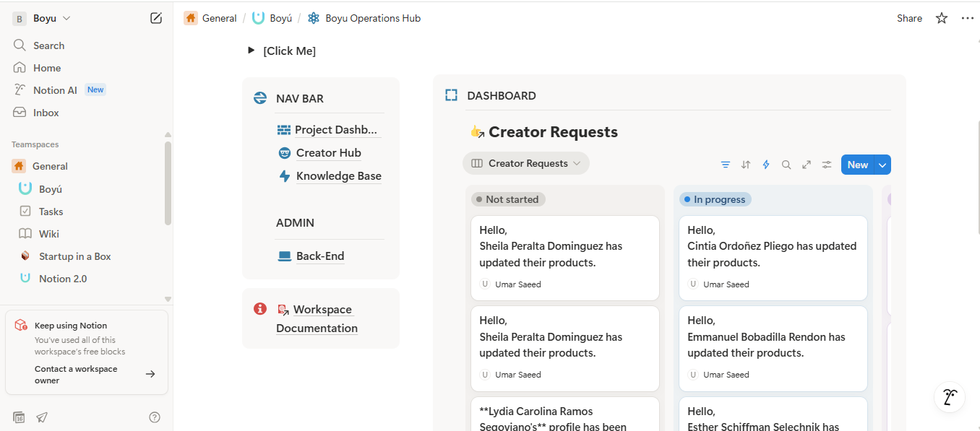Open the Knowledge Base link
Screen dimensions: 980x431
[338, 176]
